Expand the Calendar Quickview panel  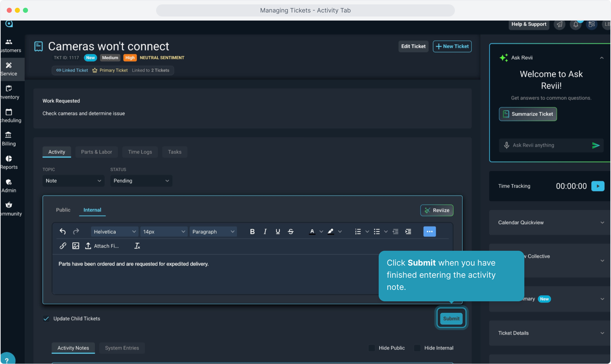pos(550,222)
